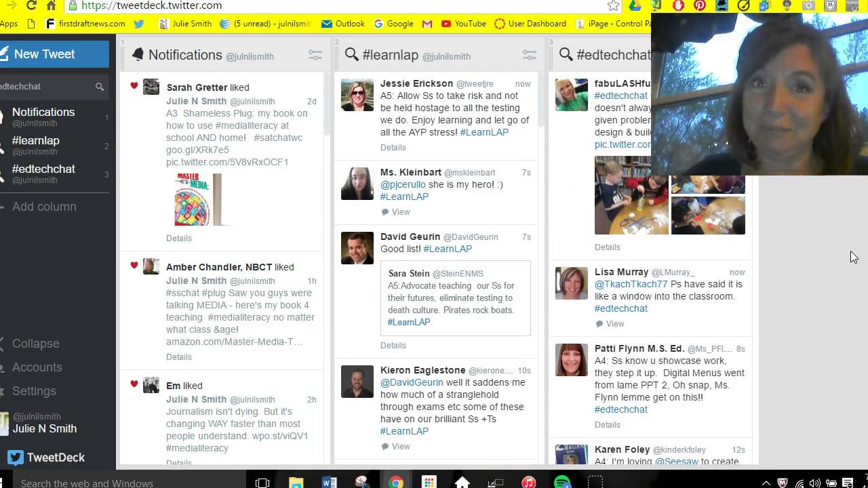Open the notifications bell column icon
The height and width of the screenshot is (488, 868).
pos(138,55)
